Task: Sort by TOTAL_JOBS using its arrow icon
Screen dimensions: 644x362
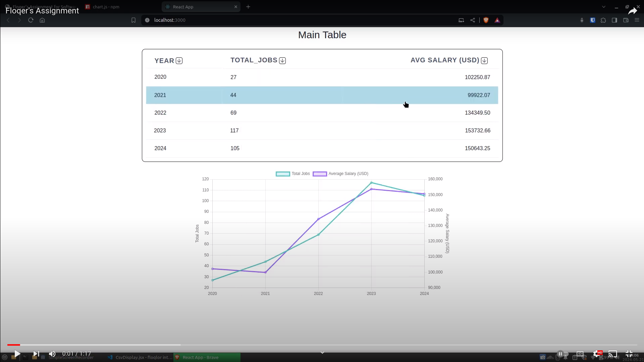Action: (282, 61)
